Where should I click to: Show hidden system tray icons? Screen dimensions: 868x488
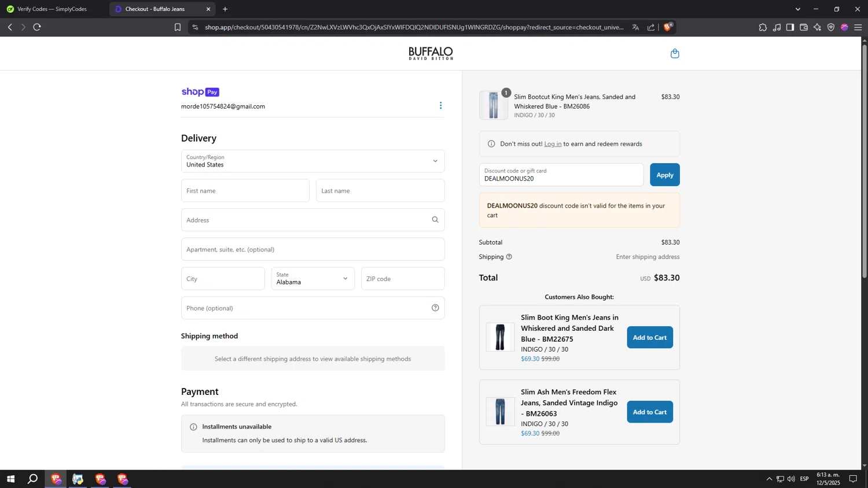(769, 479)
